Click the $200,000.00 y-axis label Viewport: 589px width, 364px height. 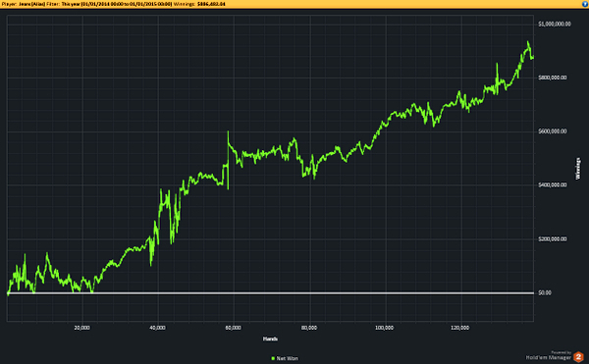pos(552,239)
